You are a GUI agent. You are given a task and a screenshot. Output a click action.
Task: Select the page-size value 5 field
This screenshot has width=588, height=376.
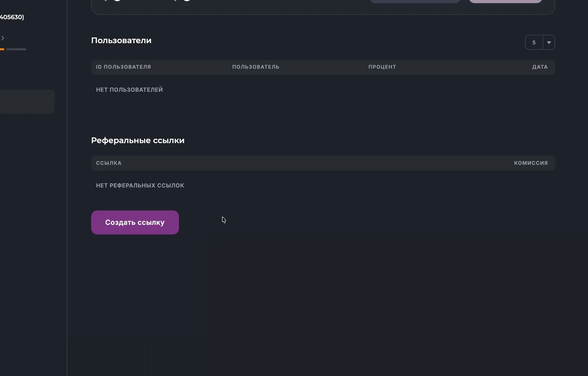click(x=534, y=43)
